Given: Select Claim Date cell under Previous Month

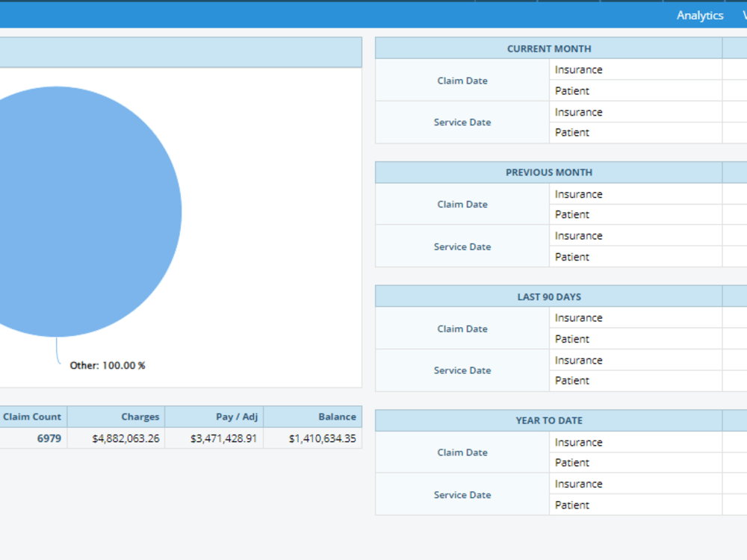Looking at the screenshot, I should click(x=462, y=205).
